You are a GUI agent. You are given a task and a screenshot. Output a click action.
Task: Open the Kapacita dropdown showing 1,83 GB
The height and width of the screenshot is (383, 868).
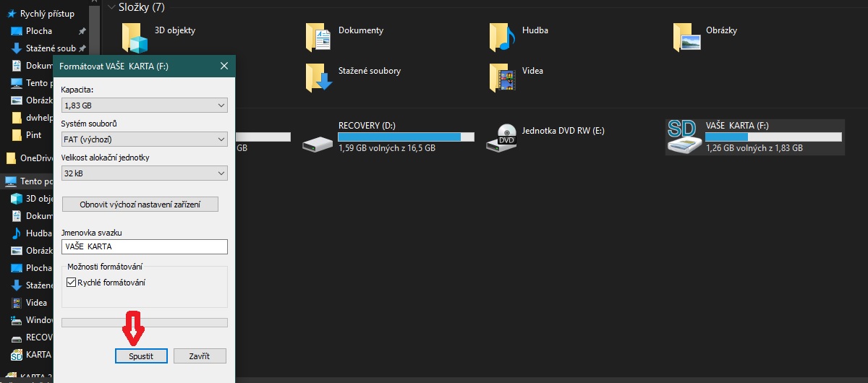tap(145, 106)
